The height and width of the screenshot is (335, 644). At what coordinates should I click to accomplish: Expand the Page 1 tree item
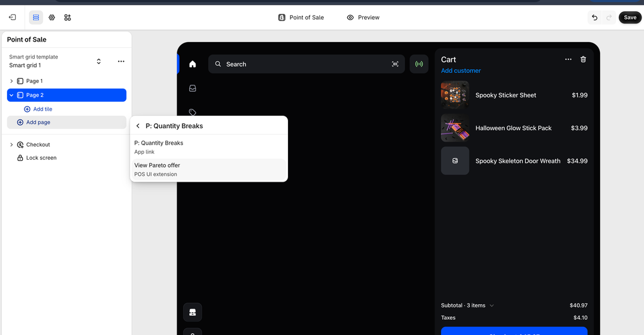(x=11, y=81)
